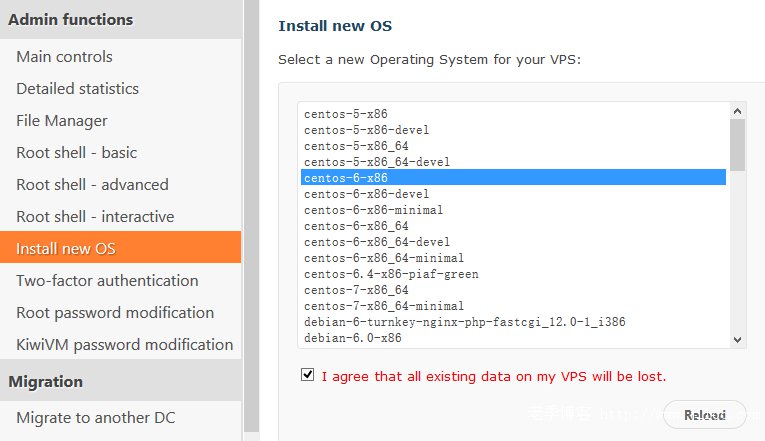The height and width of the screenshot is (441, 765).
Task: Select highlighted centos-6-x86 option
Action: tap(513, 177)
